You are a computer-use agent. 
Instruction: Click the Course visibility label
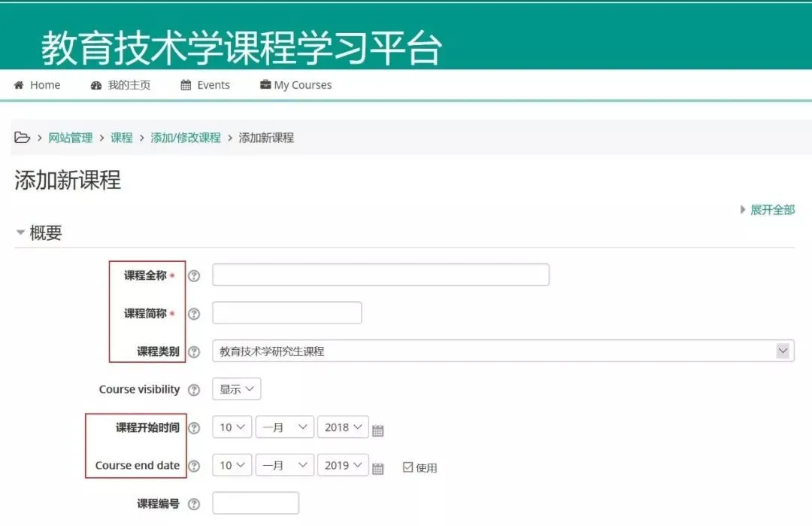click(x=139, y=389)
